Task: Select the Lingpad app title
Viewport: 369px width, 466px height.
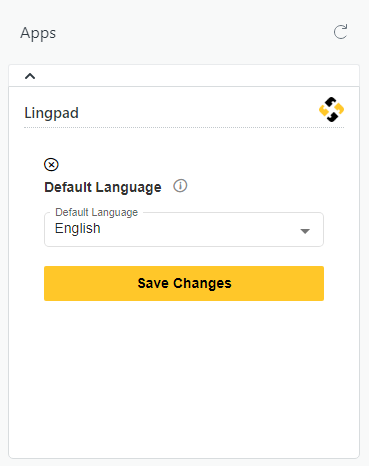Action: 51,113
